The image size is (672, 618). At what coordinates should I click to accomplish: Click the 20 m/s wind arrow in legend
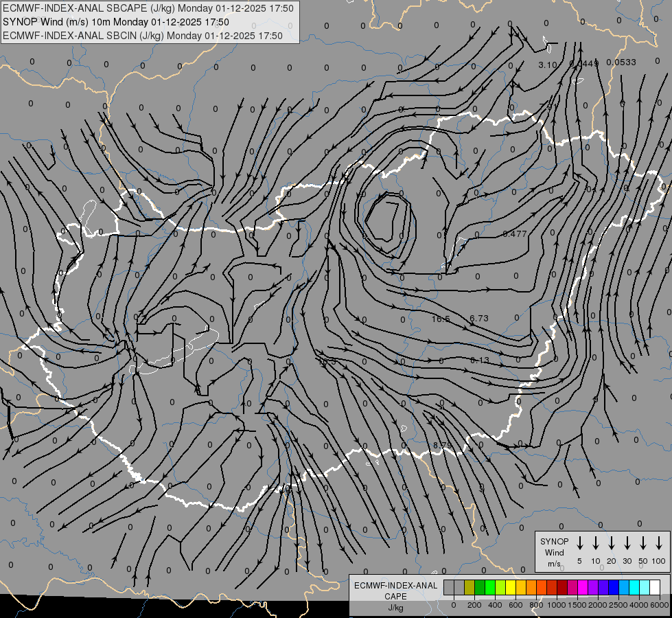[612, 543]
